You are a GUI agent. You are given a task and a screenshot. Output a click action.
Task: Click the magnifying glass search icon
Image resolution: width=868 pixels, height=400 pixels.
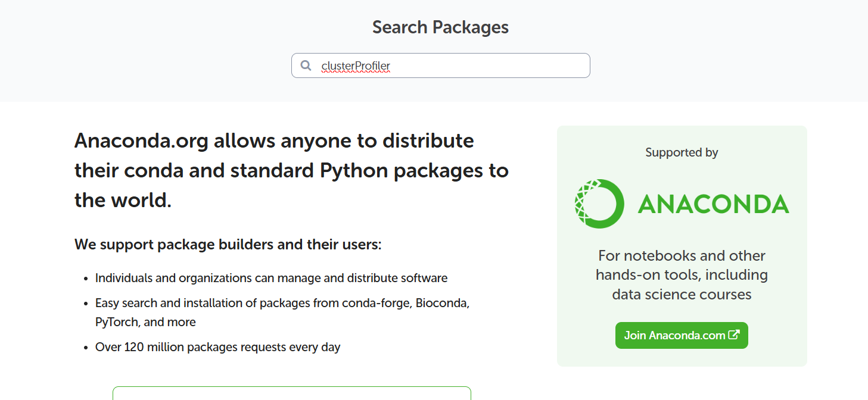[306, 65]
